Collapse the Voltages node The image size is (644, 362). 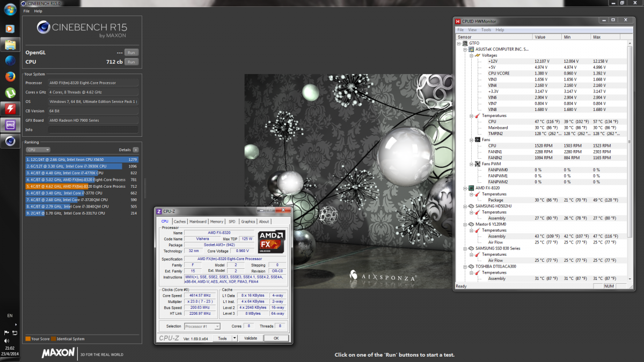[471, 55]
